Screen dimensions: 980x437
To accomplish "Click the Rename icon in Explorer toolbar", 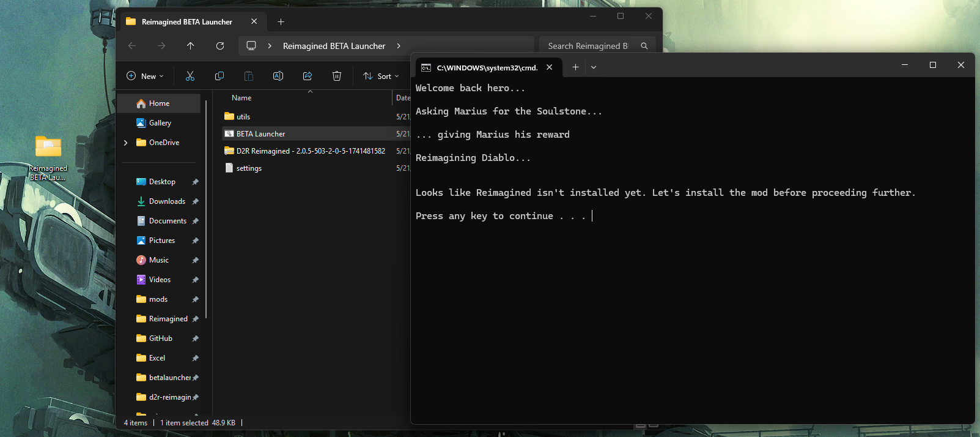I will (x=278, y=76).
